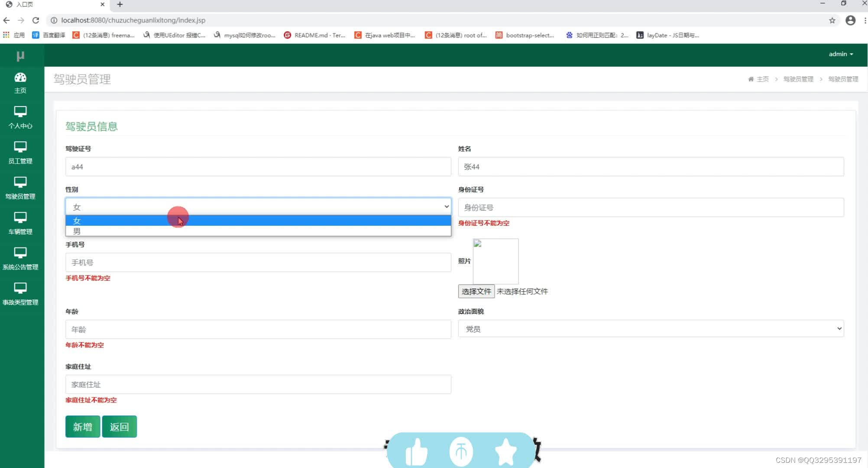Image resolution: width=868 pixels, height=468 pixels.
Task: Open the 百度翻译 bookmark
Action: pos(49,35)
